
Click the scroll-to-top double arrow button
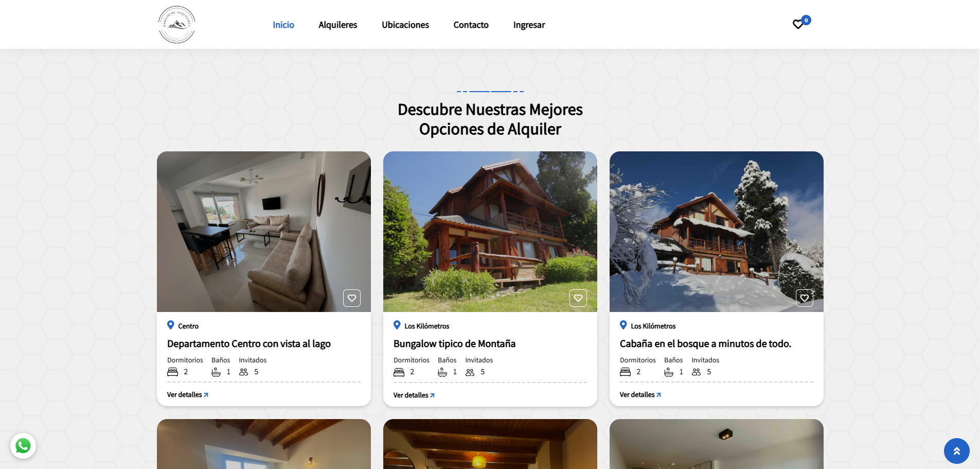pos(956,451)
